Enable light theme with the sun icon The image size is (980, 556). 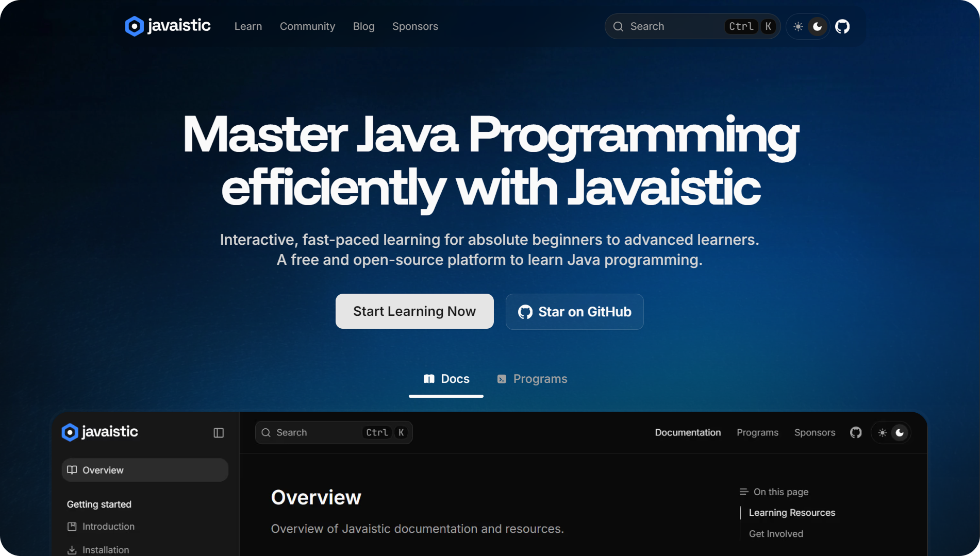click(798, 26)
